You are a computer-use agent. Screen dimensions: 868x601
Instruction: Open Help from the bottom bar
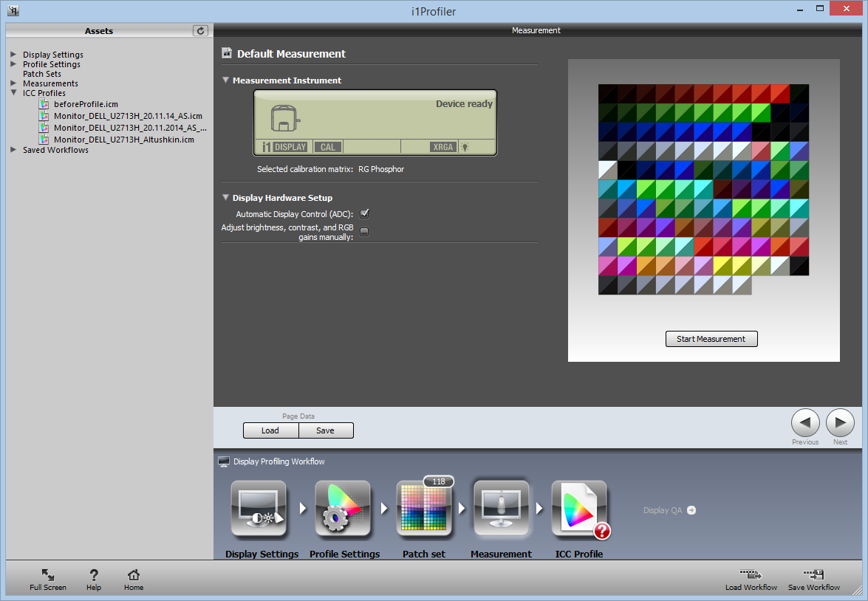click(94, 580)
